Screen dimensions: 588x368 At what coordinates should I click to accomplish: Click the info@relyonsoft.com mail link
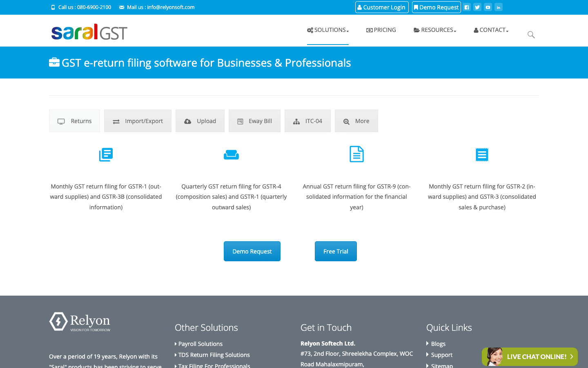(x=171, y=7)
